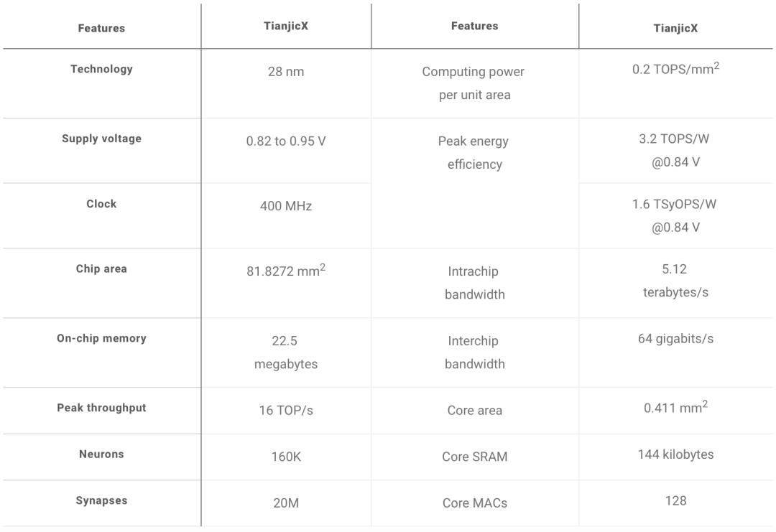This screenshot has height=532, width=776.
Task: Click the 16 TOP/s value
Action: [285, 411]
